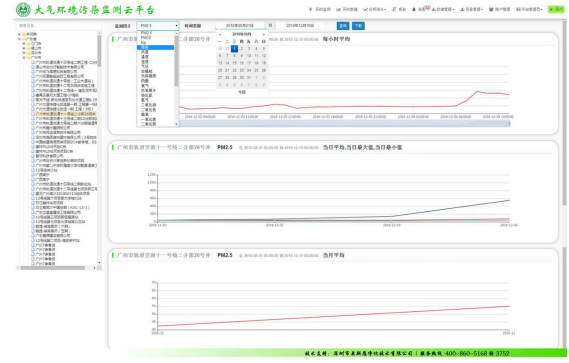Pick day 15 in the calendar popup
Image resolution: width=569 pixels, height=363 pixels.
pyautogui.click(x=234, y=63)
